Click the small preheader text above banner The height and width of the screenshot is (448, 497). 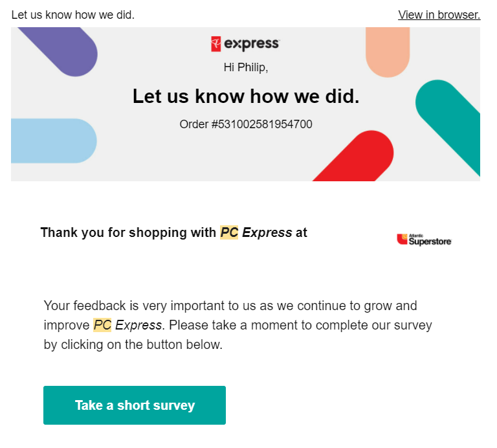pyautogui.click(x=73, y=15)
